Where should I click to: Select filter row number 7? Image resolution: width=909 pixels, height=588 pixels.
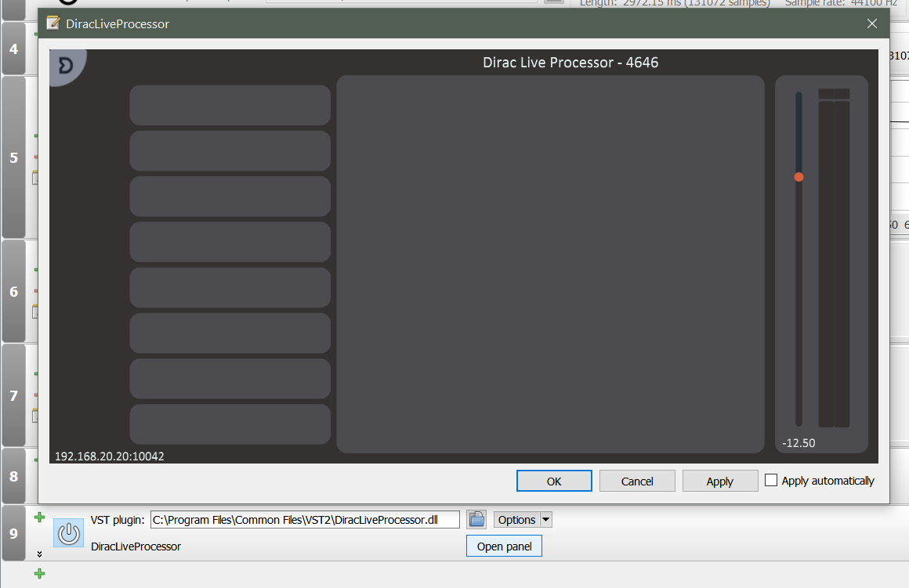pyautogui.click(x=14, y=395)
